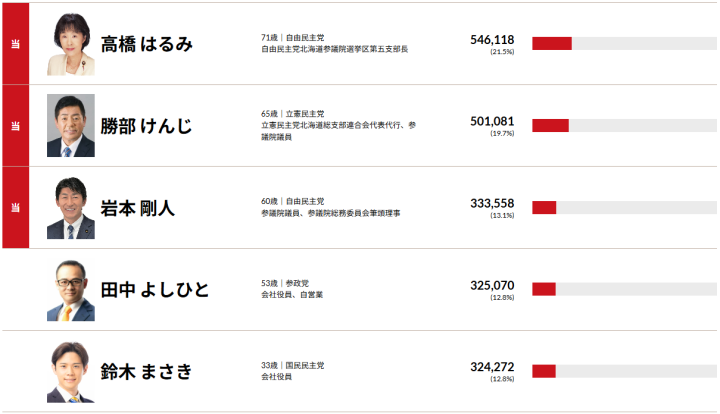Click the 501,081 vote bar
The height and width of the screenshot is (414, 720).
click(x=624, y=125)
